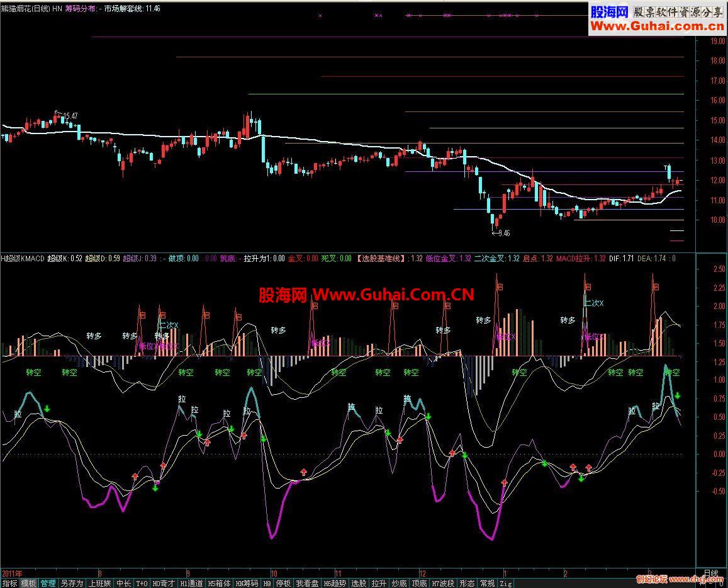728x588 pixels.
Task: Select the H6趋势 tab
Action: pyautogui.click(x=335, y=584)
